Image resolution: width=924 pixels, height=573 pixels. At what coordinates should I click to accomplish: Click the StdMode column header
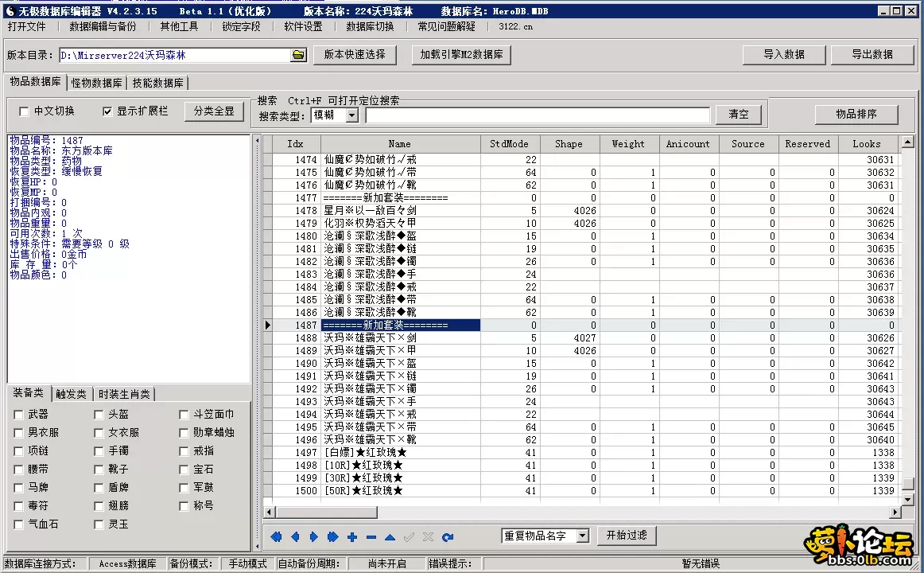(x=509, y=144)
